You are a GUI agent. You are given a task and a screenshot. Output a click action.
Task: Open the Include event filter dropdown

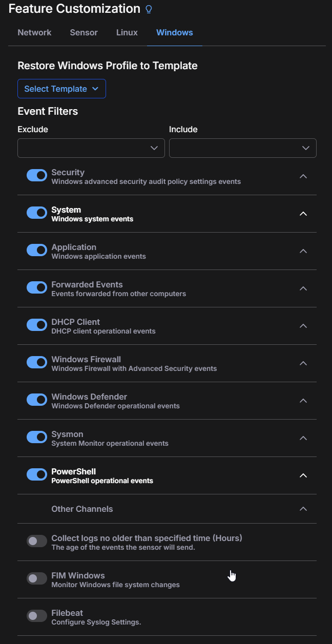coord(243,148)
